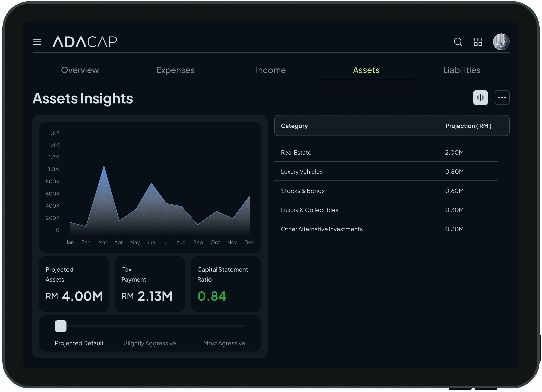542x392 pixels.
Task: Click the Stocks & Bonds row
Action: coord(386,191)
